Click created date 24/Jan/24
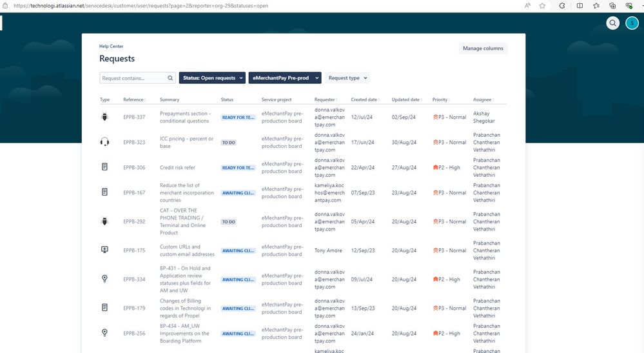Image resolution: width=644 pixels, height=353 pixels. point(362,333)
